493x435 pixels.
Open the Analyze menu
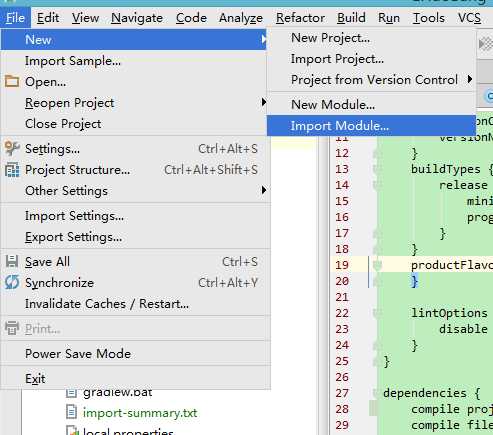click(241, 18)
